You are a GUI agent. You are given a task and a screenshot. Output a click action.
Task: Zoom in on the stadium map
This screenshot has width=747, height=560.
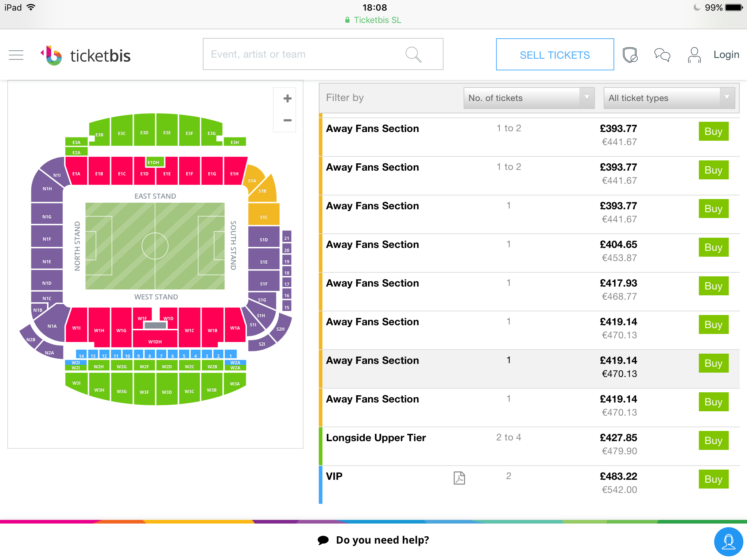[287, 98]
